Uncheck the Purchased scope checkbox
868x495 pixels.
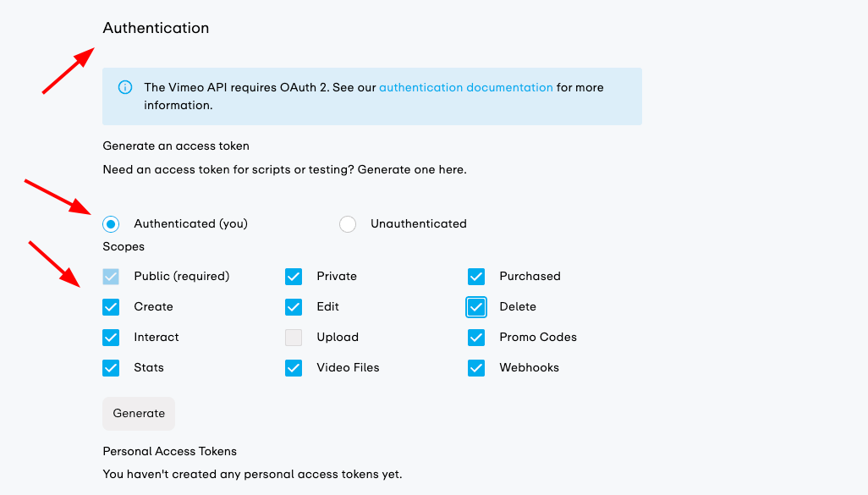click(476, 277)
